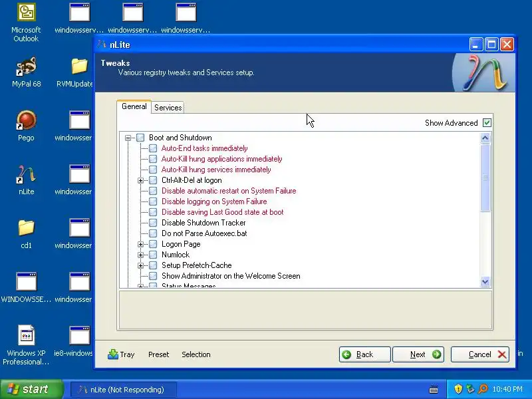Open the Selection menu
The width and height of the screenshot is (532, 399).
coord(196,354)
